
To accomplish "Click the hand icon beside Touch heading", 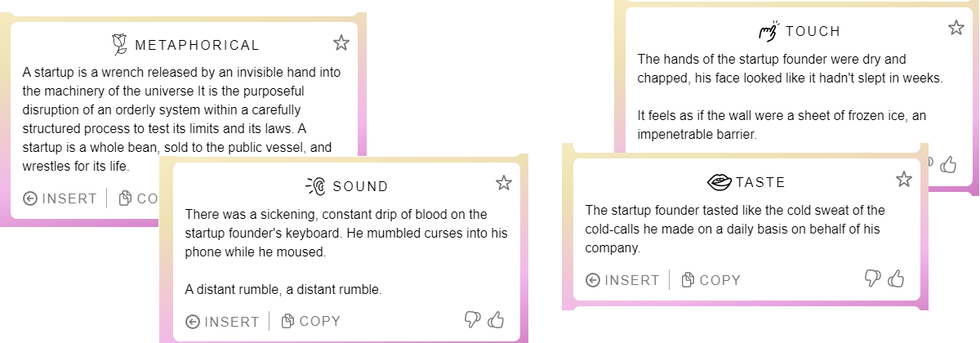I will point(768,32).
